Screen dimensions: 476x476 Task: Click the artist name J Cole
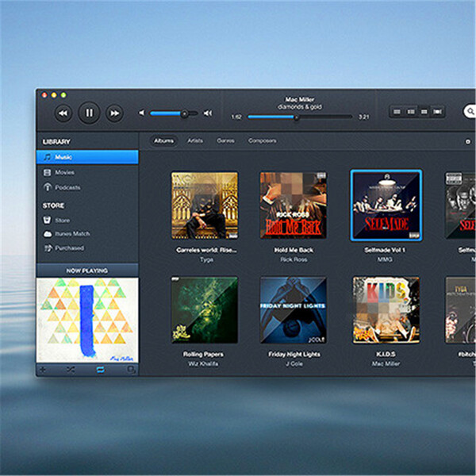(294, 363)
